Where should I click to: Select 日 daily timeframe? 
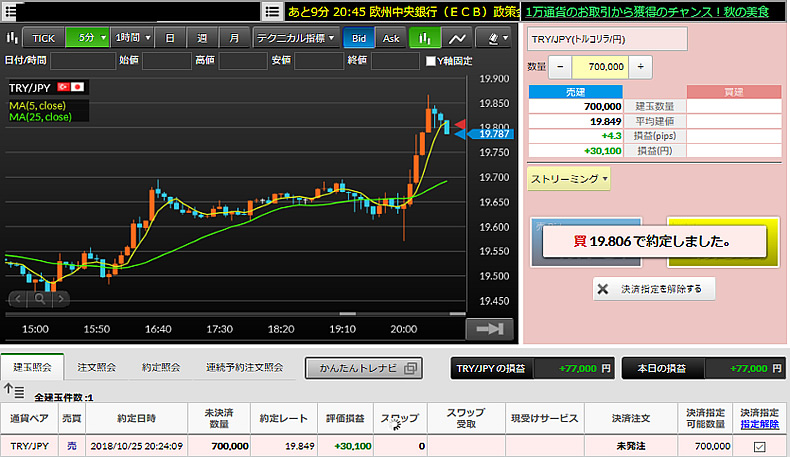170,38
